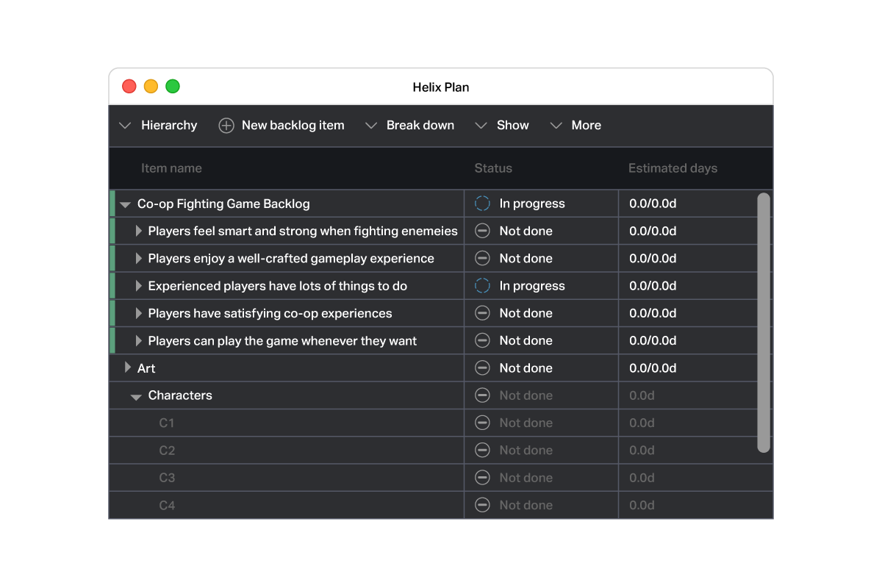Click the status icon next to Characters
The image size is (882, 588).
coord(482,395)
